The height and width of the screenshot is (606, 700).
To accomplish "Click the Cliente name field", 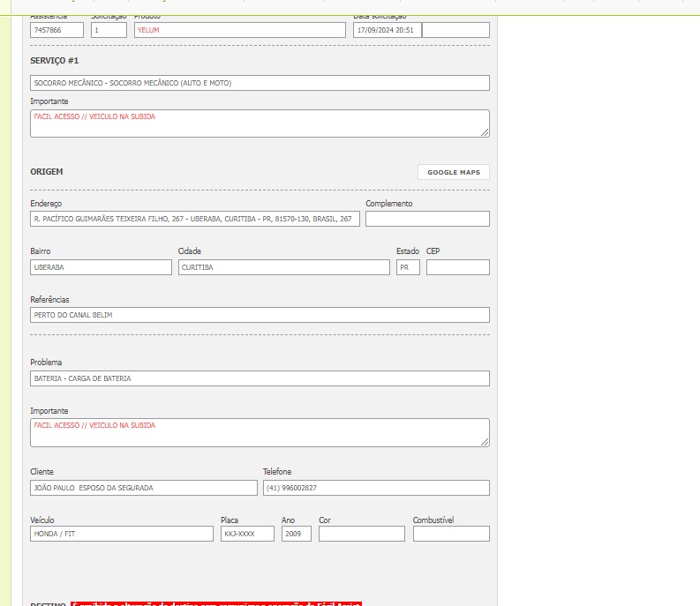I will click(x=144, y=488).
